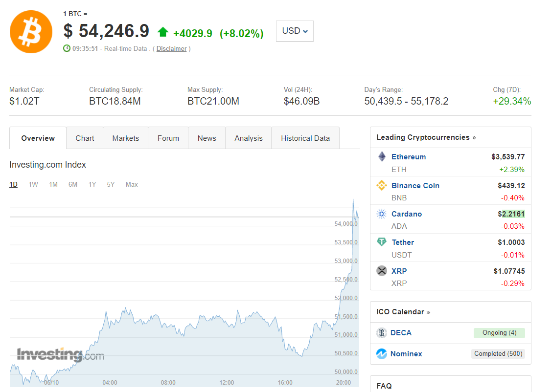552x392 pixels.
Task: Open the Tether link
Action: point(403,242)
